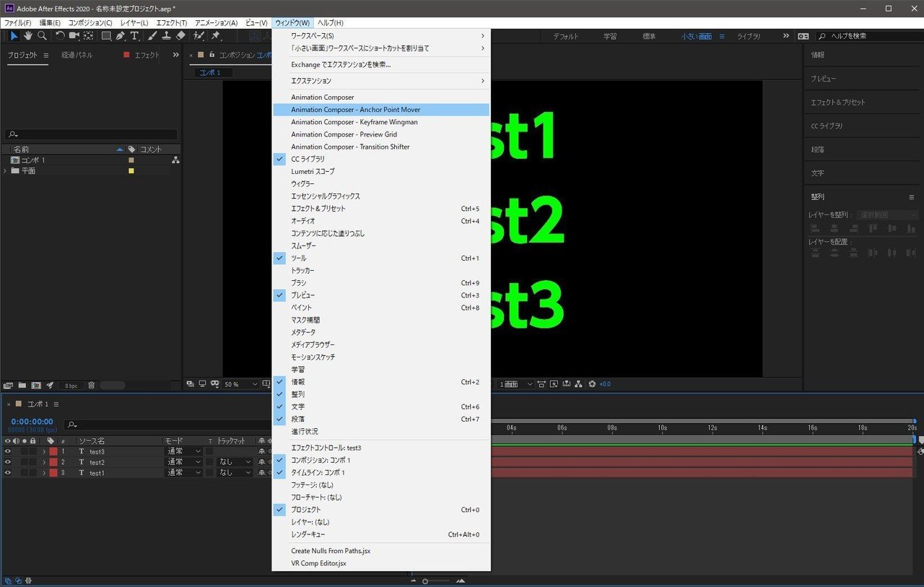Switch to デフォルト workspace
924x587 pixels.
click(566, 36)
